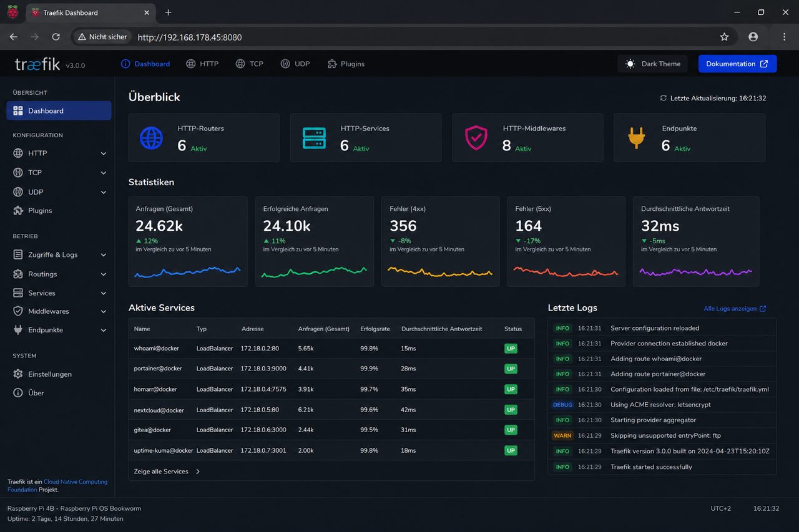799x532 pixels.
Task: Click the sun icon on Dark Theme
Action: tap(630, 64)
